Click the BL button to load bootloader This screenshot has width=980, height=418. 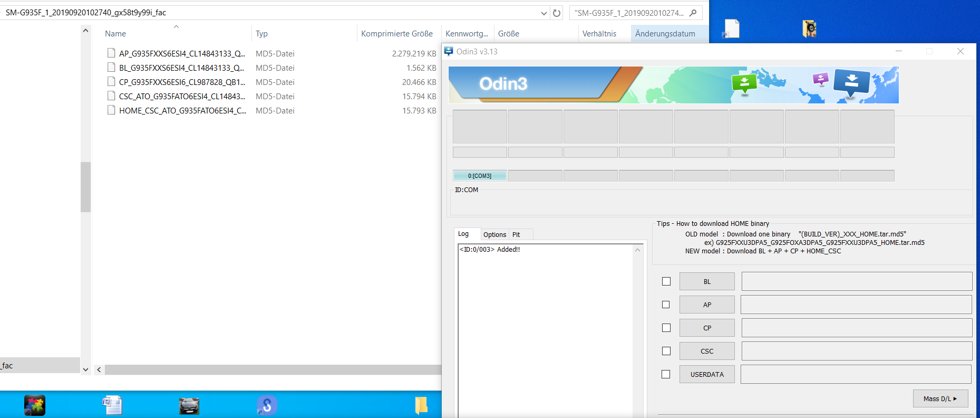(x=707, y=281)
